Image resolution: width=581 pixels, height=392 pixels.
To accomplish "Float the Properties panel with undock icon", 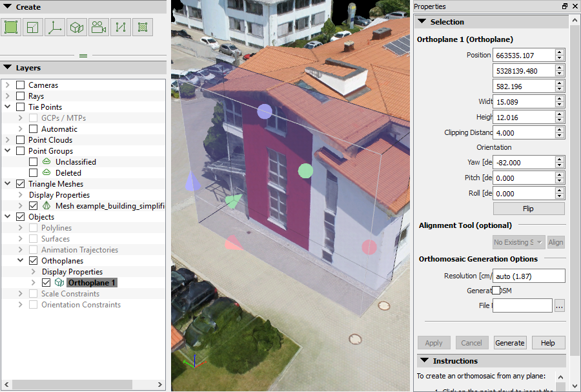I will (565, 6).
